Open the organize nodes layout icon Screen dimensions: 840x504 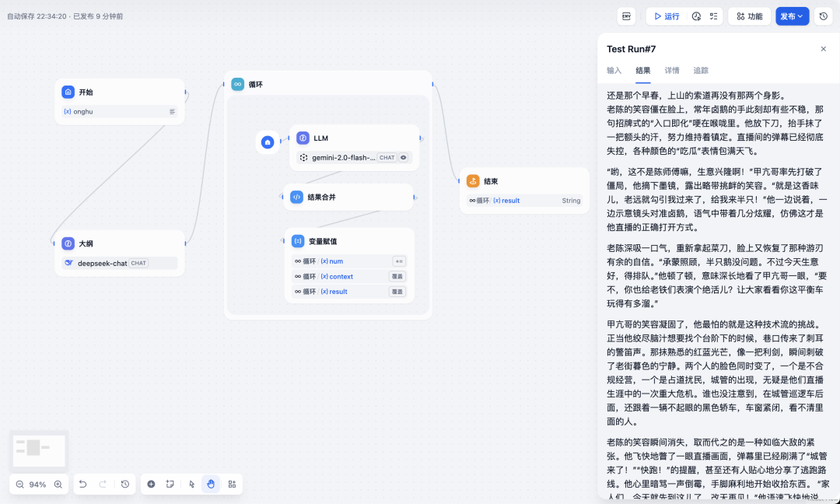tap(232, 484)
